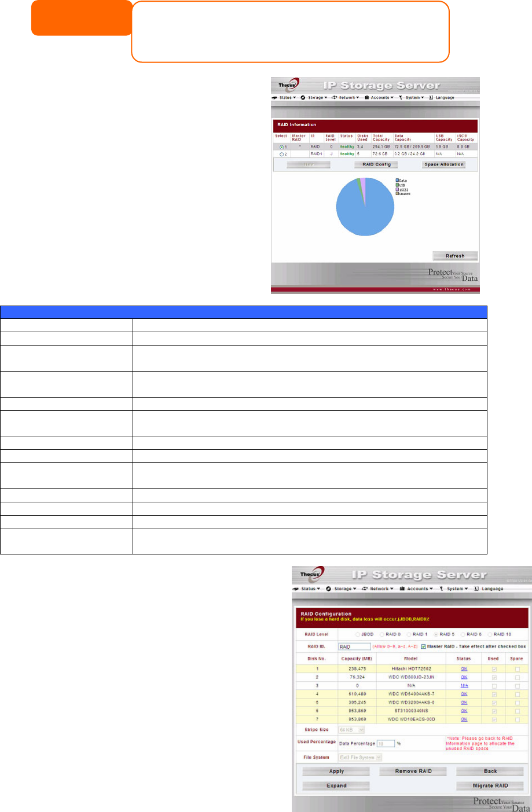Choose RAID 10 level
The height and width of the screenshot is (812, 532).
(x=490, y=634)
